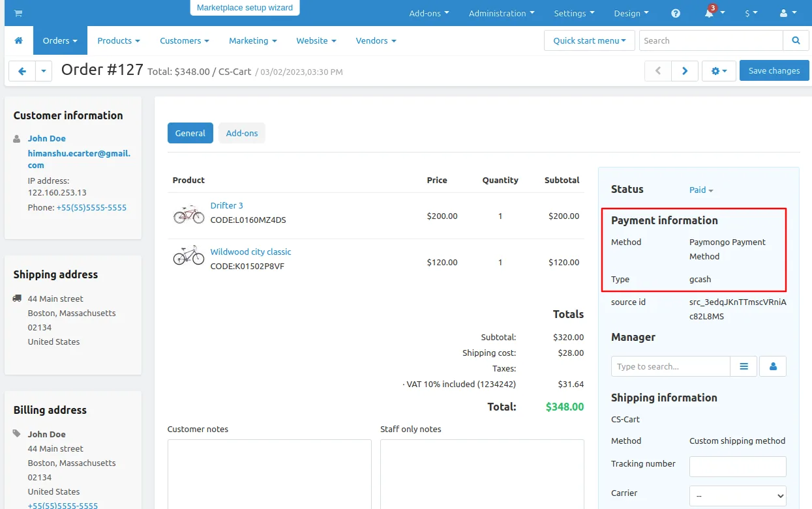Click product code K01502P8VF
The image size is (812, 509).
[247, 266]
